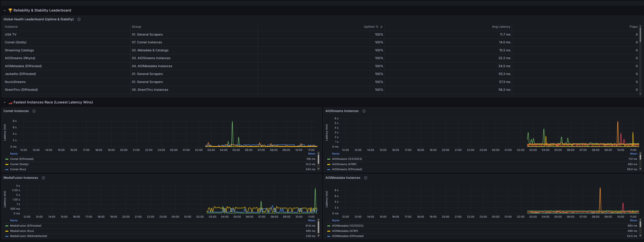Collapse the Reliability & Stability Leaderboard row
This screenshot has height=242, width=644.
tap(4, 11)
